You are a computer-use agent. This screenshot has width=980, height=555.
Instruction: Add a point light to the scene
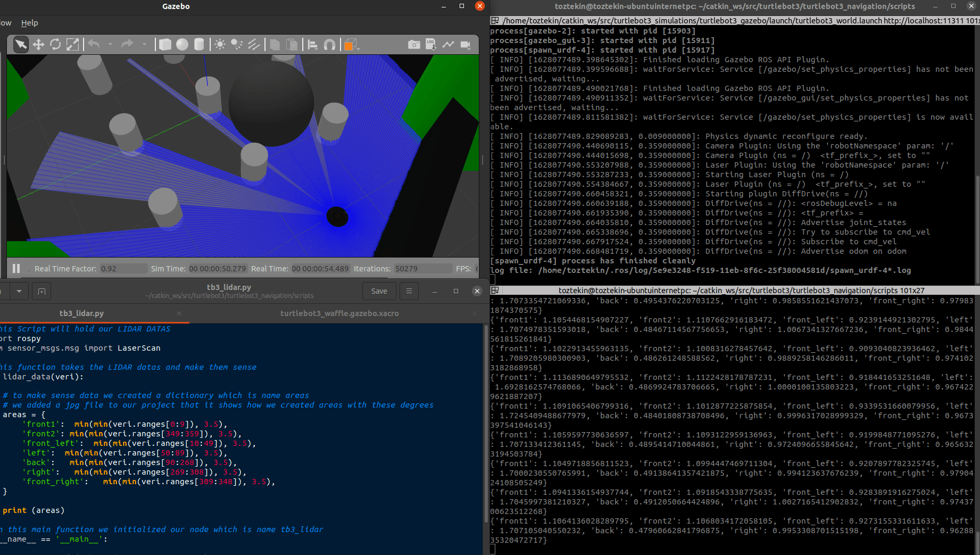pos(220,45)
